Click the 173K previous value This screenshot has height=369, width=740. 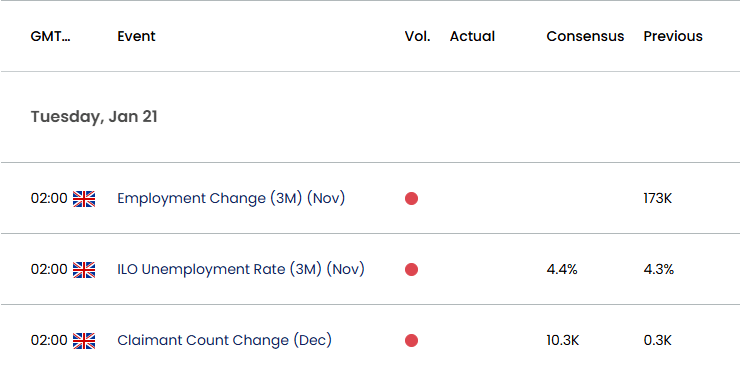pyautogui.click(x=657, y=199)
